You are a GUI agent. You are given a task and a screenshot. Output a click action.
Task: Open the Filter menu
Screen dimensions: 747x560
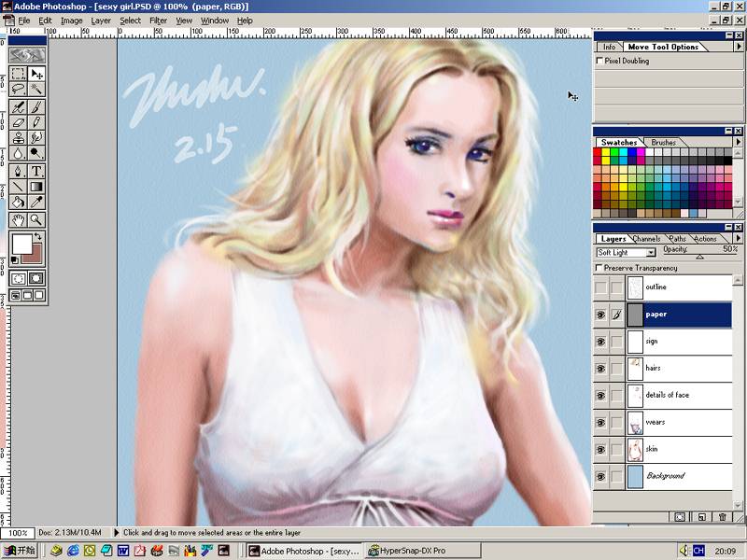click(158, 21)
